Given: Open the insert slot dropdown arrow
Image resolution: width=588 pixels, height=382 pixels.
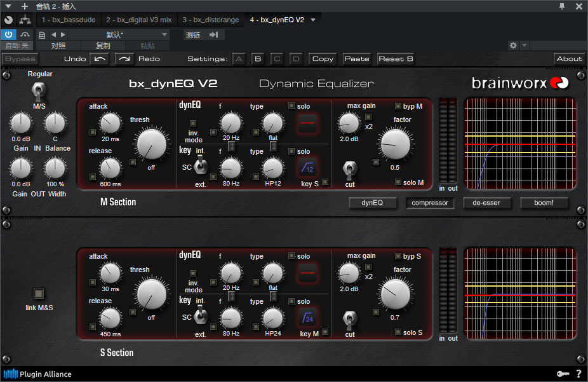Looking at the screenshot, I should 313,20.
